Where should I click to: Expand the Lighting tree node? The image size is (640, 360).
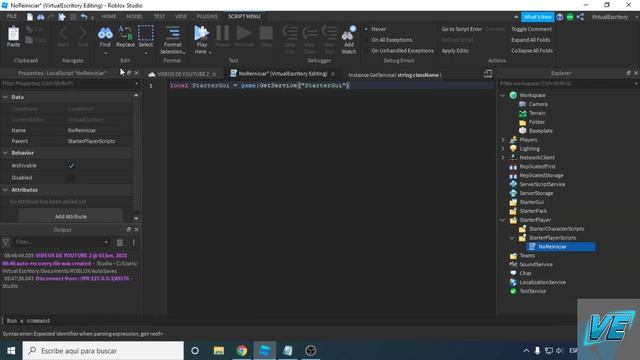click(503, 149)
